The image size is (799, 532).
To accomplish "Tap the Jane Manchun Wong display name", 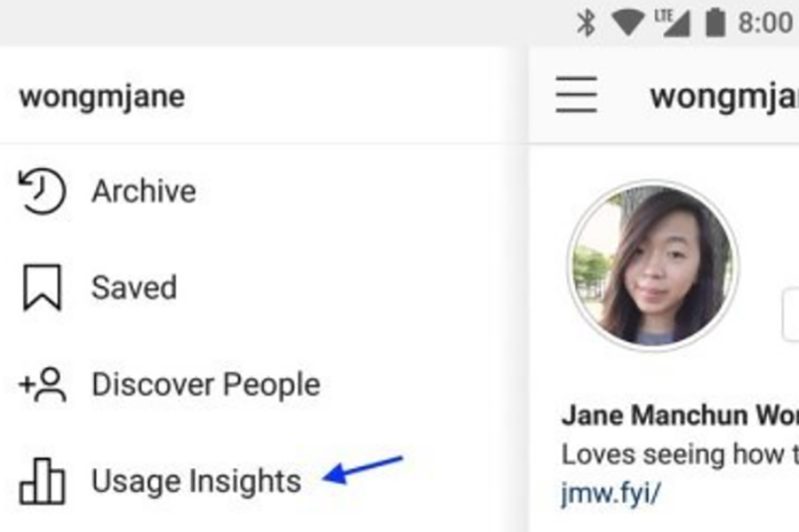I will point(680,415).
